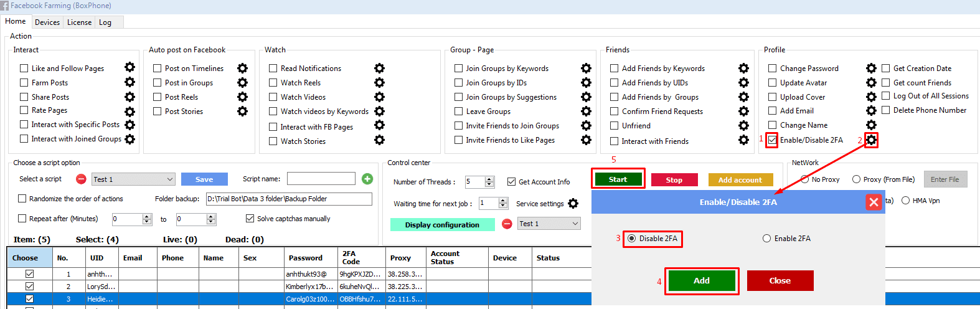This screenshot has width=980, height=309.
Task: Toggle Solve captchas manually checkbox
Action: point(250,219)
